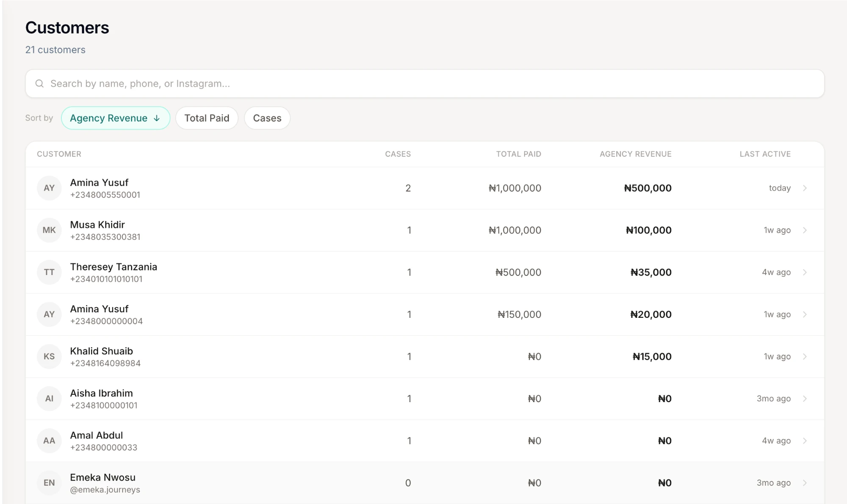Click the ₦100,000 agency revenue value
Image resolution: width=847 pixels, height=504 pixels.
648,230
